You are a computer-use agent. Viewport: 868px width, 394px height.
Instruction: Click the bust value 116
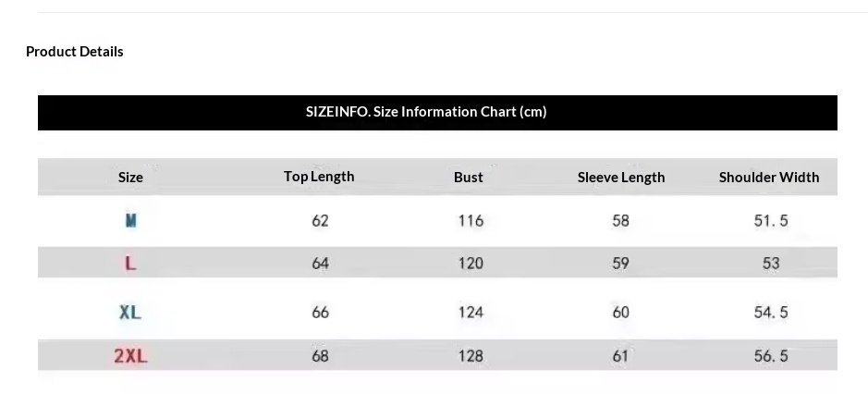click(471, 221)
